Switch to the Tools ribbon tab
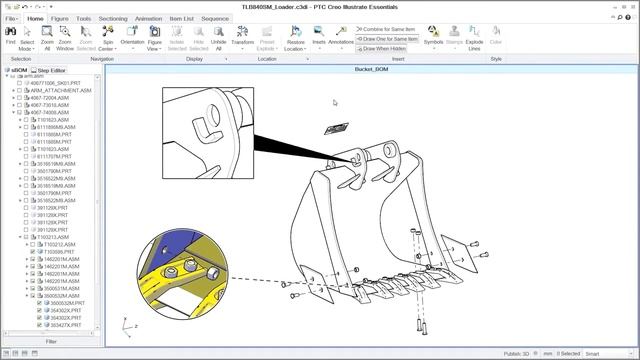This screenshot has width=640, height=360. [x=84, y=19]
